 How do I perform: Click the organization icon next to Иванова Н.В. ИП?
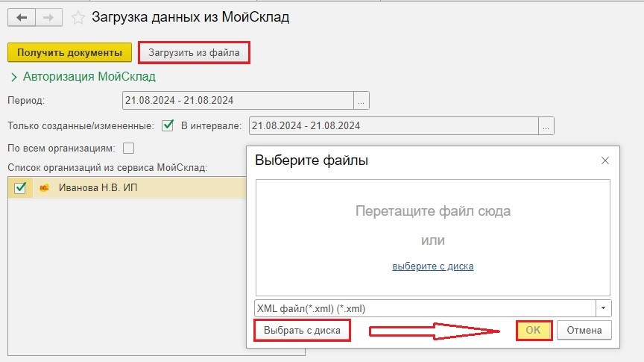[45, 188]
